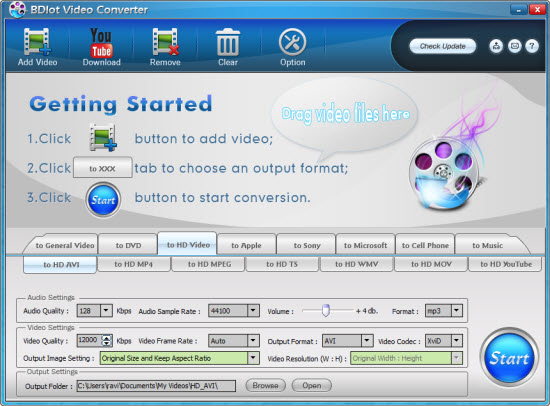Screen dimensions: 550x406
Task: Open the audio Format mp3 dropdown
Action: point(456,310)
